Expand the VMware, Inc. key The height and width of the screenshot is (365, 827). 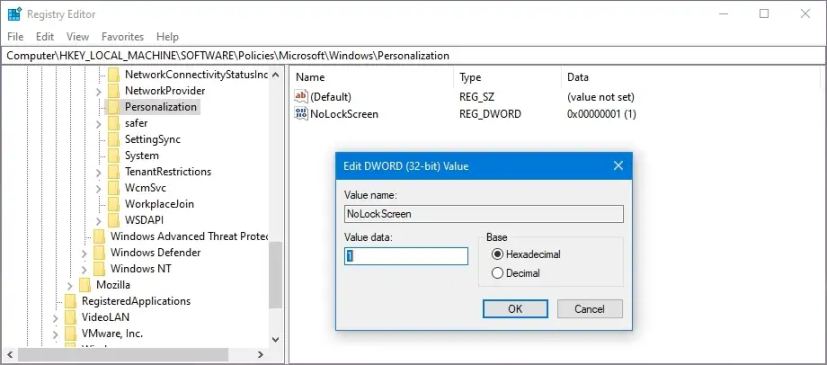point(55,334)
